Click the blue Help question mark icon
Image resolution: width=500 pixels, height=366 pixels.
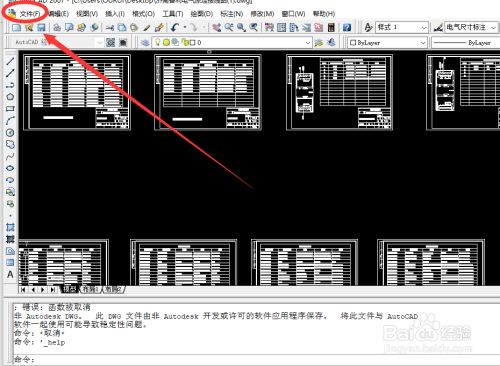(347, 27)
